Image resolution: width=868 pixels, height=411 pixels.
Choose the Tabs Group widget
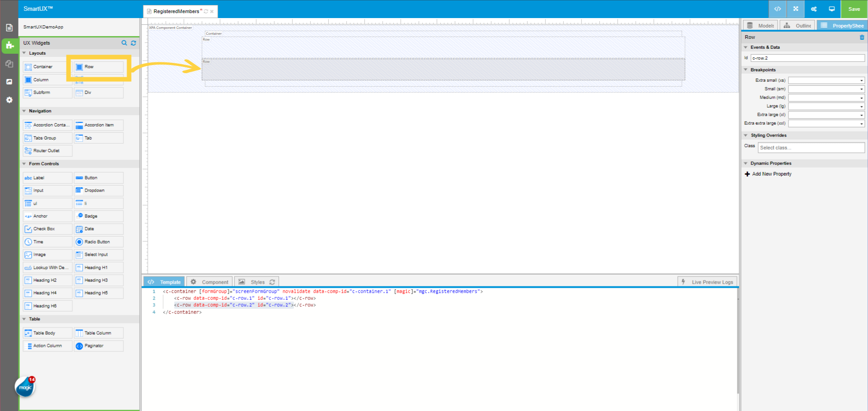(x=47, y=138)
